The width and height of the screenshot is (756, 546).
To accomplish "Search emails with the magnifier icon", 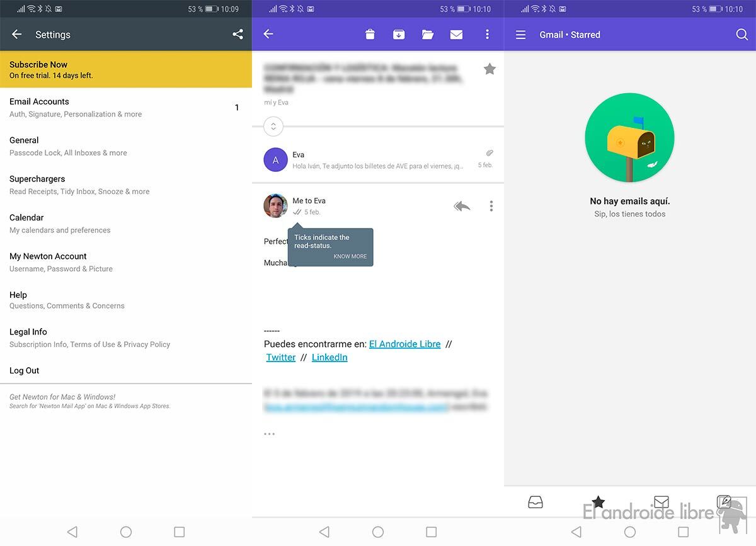I will pos(742,35).
